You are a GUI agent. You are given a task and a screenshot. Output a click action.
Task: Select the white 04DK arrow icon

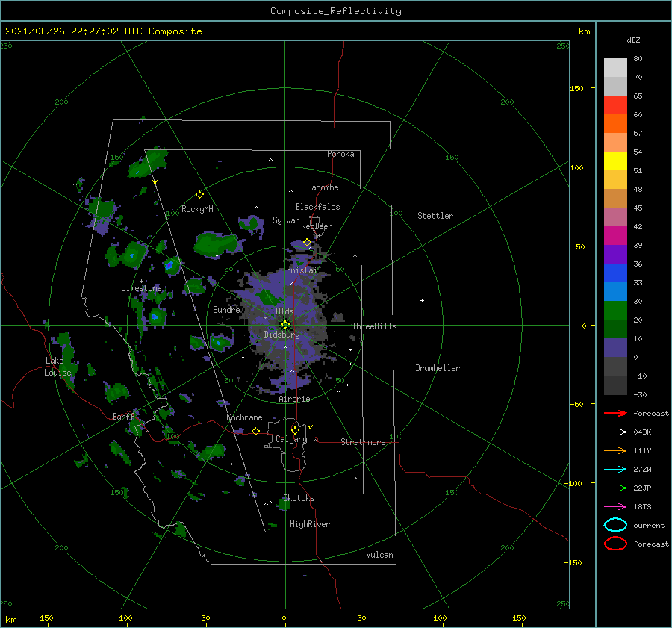[x=615, y=432]
